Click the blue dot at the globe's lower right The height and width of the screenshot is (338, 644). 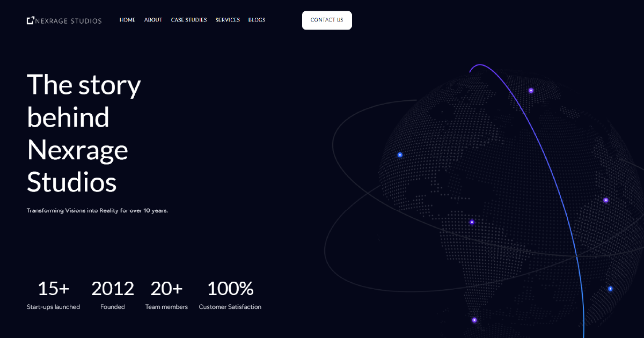(x=610, y=288)
